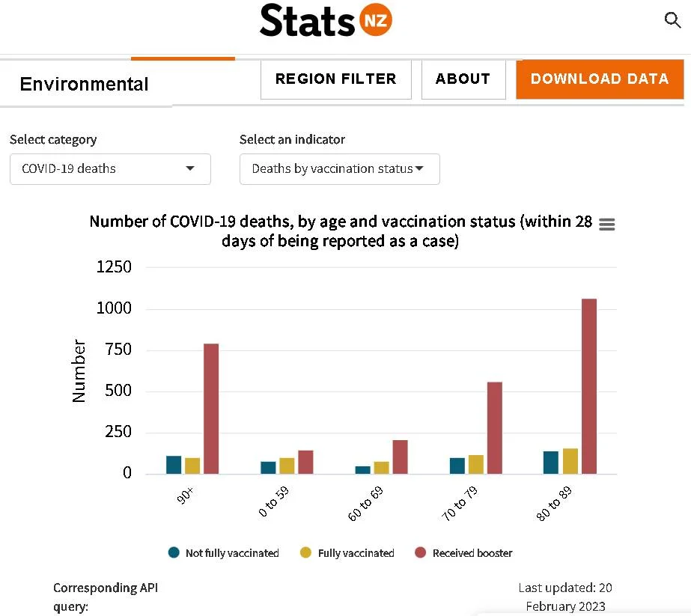This screenshot has height=616, width=691.
Task: Open the chart hamburger context menu
Action: [x=607, y=225]
